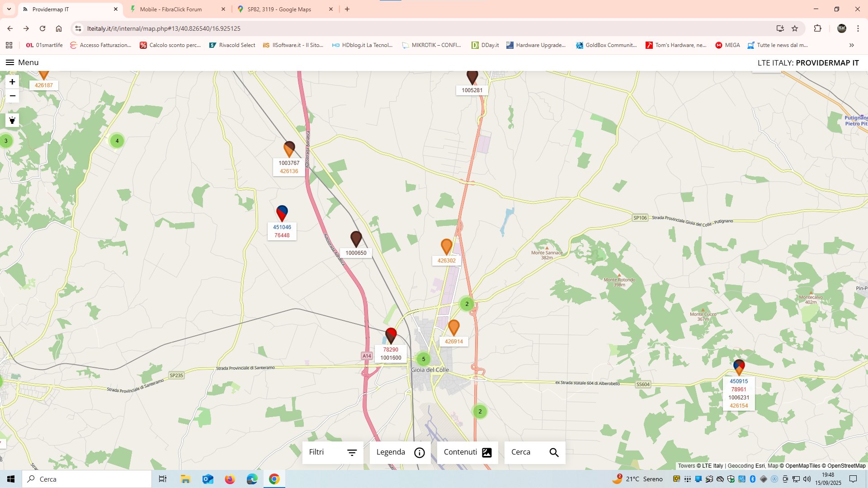Open Firefox from the Windows taskbar

pos(230,479)
